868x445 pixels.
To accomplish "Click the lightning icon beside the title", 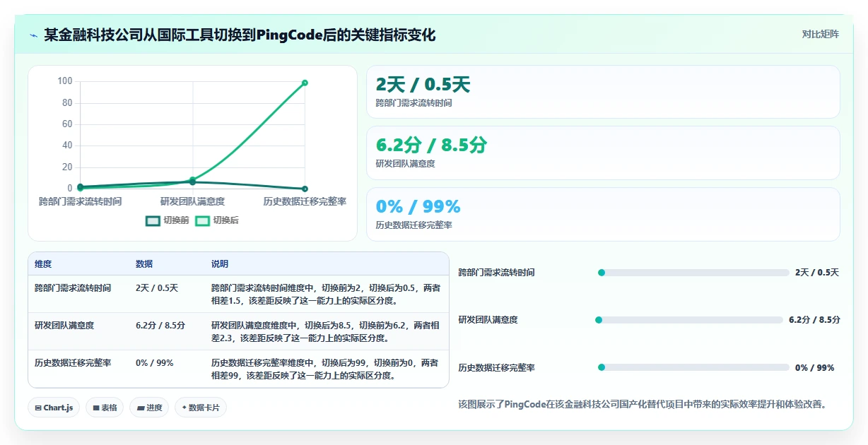I will (x=33, y=35).
